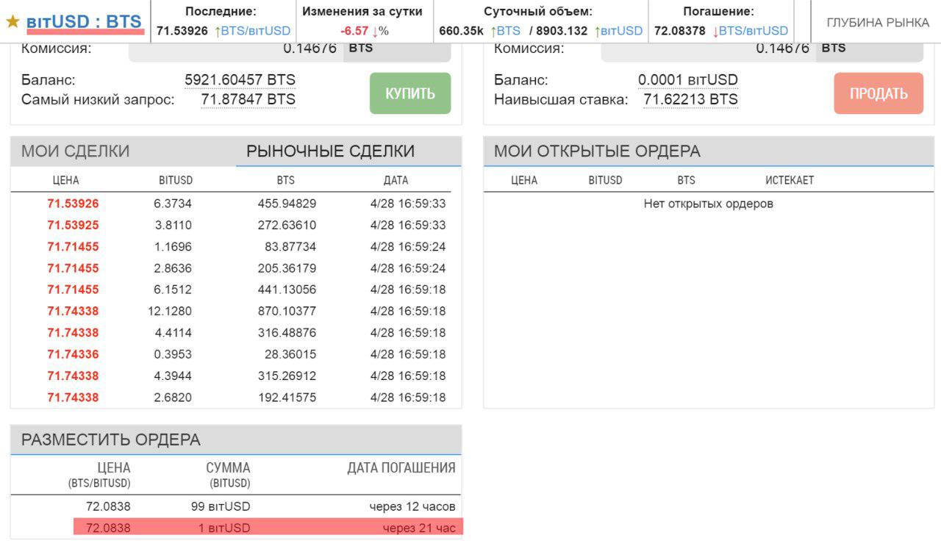
Task: Click the red down arrow in settlement price
Action: point(715,31)
